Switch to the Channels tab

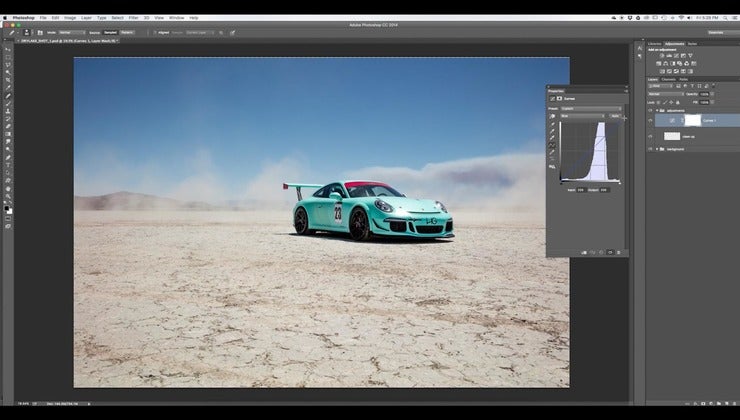pos(668,79)
